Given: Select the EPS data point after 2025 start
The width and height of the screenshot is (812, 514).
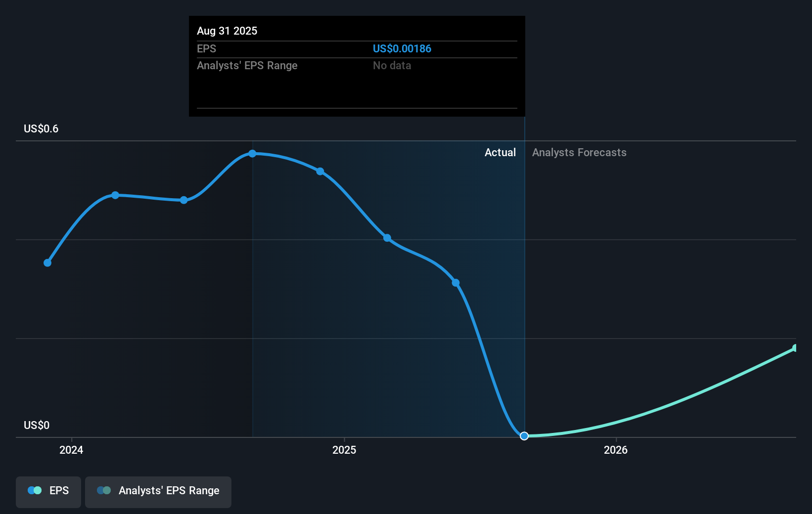Looking at the screenshot, I should [x=387, y=238].
